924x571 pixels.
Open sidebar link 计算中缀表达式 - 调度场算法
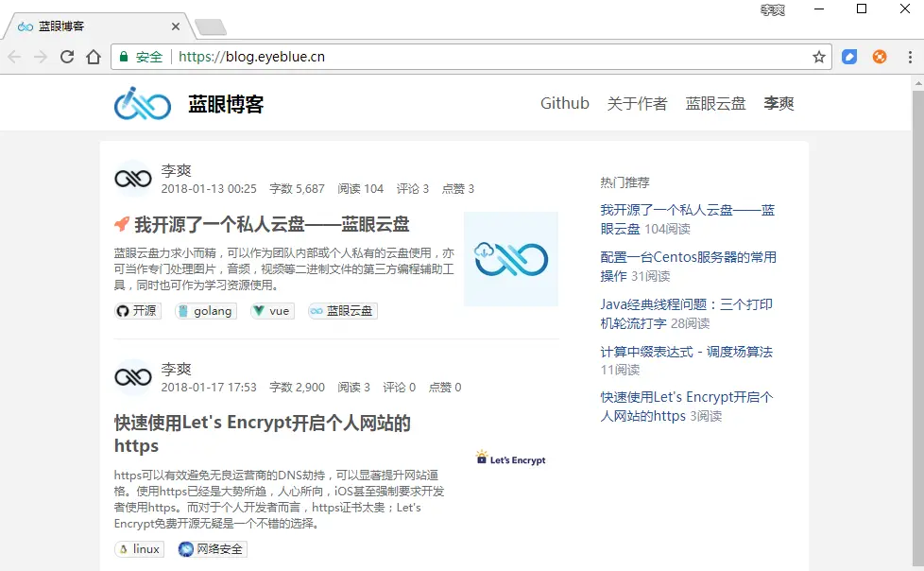[686, 353]
